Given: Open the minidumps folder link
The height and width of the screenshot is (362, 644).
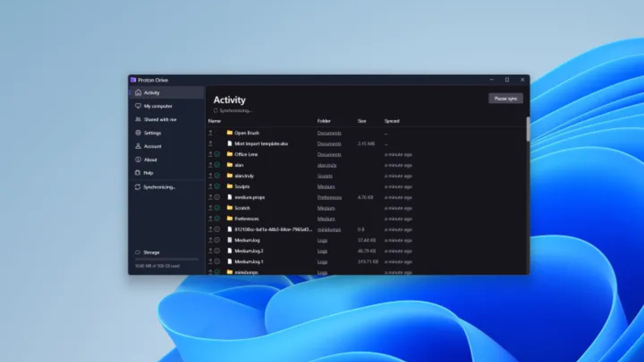Looking at the screenshot, I should (x=329, y=230).
